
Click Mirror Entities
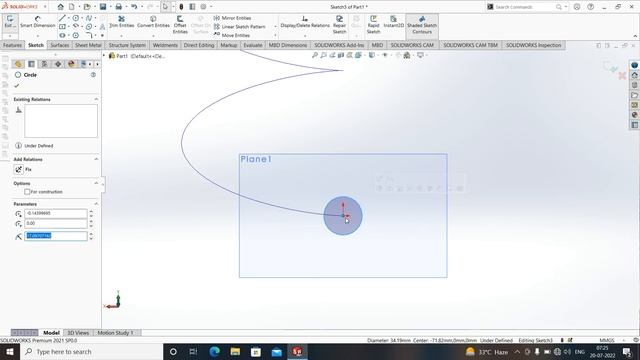click(233, 18)
